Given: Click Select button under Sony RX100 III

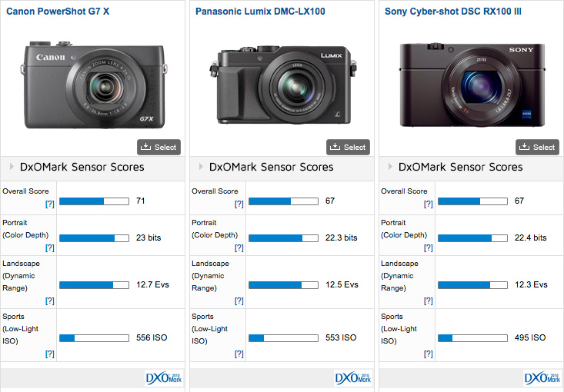Looking at the screenshot, I should (x=537, y=147).
